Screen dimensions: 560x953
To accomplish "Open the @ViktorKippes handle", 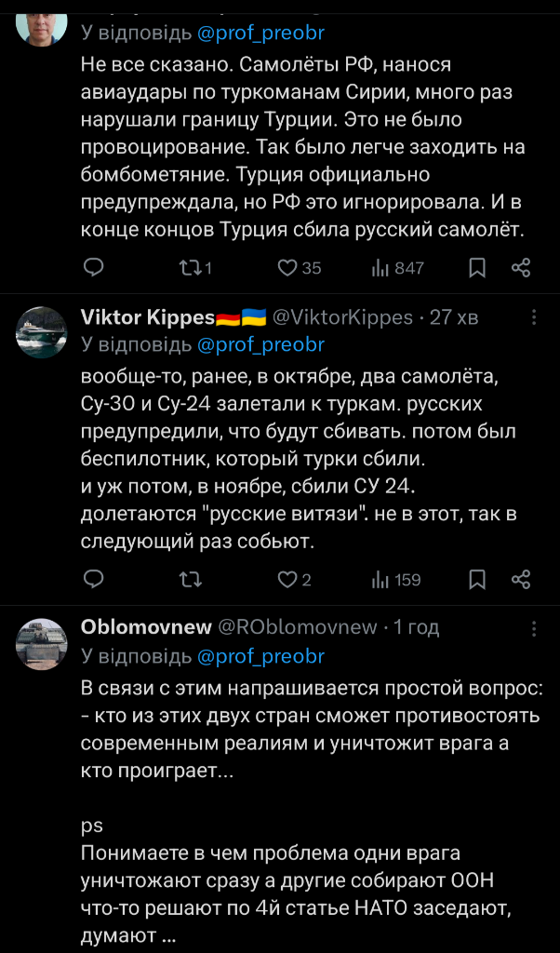I will click(342, 317).
